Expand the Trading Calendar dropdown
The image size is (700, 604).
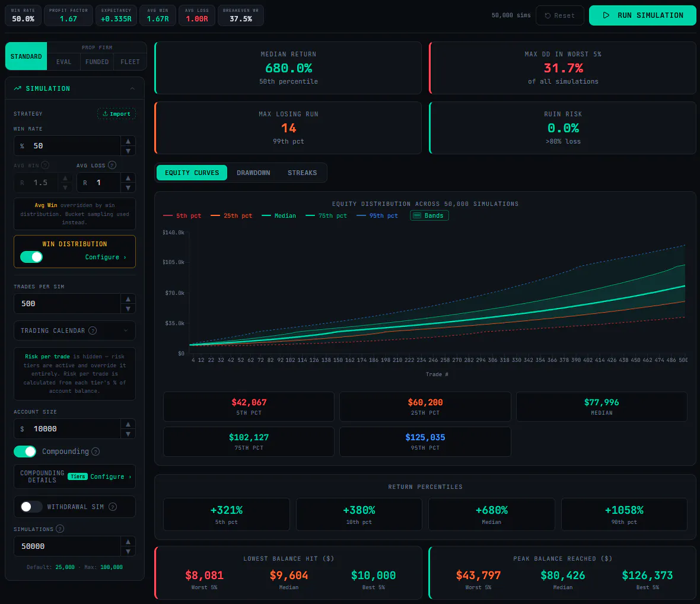point(126,330)
